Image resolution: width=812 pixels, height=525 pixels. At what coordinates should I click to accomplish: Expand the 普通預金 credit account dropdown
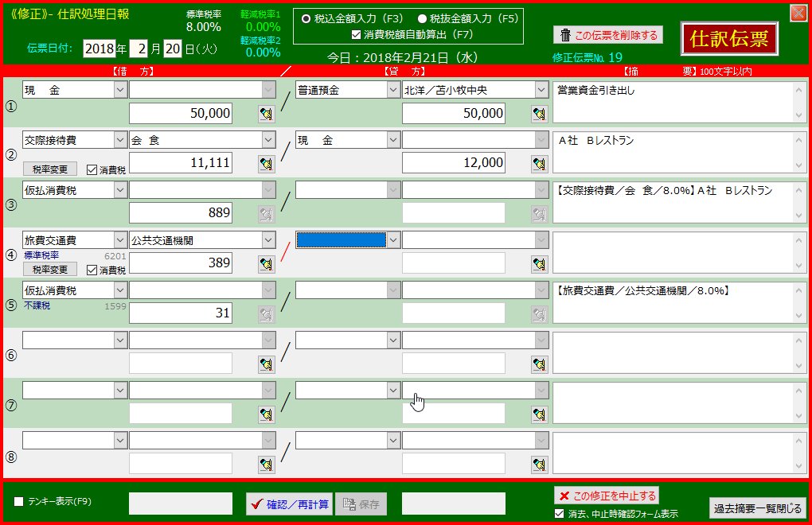coord(392,90)
